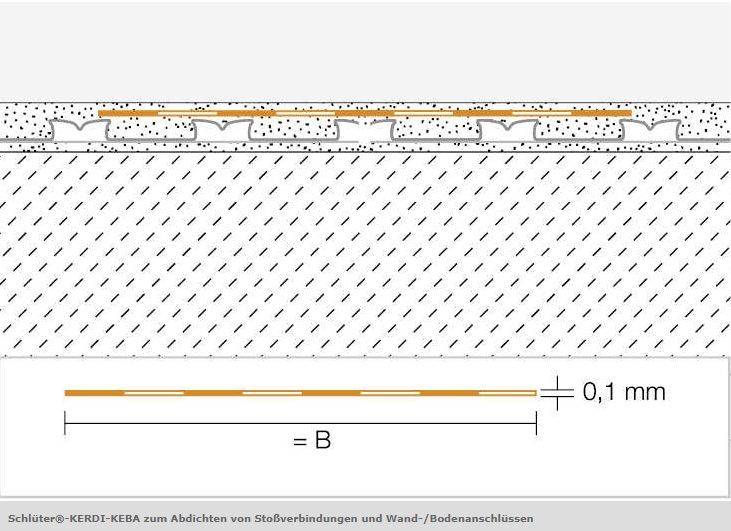Screen dimensions: 731x531
Task: Select the horizontal dimension line above "= B"
Action: click(x=300, y=423)
